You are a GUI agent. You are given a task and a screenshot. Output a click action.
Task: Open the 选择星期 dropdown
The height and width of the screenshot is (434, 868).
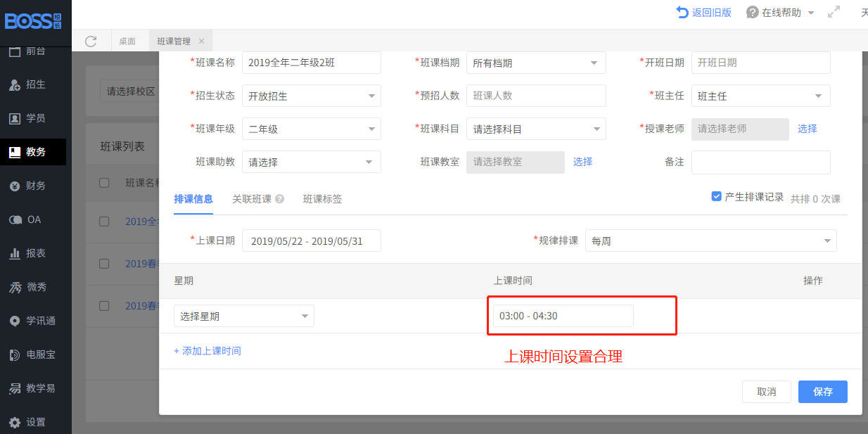(244, 316)
